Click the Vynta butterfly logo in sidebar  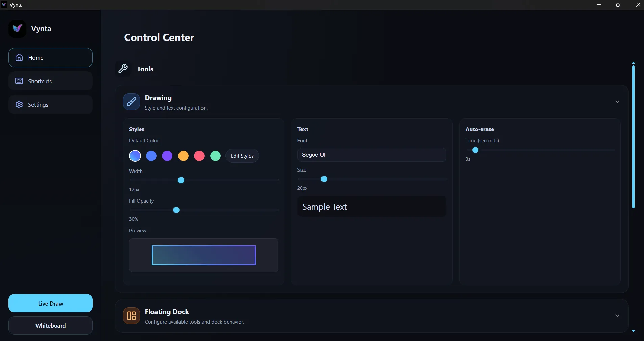pos(17,29)
